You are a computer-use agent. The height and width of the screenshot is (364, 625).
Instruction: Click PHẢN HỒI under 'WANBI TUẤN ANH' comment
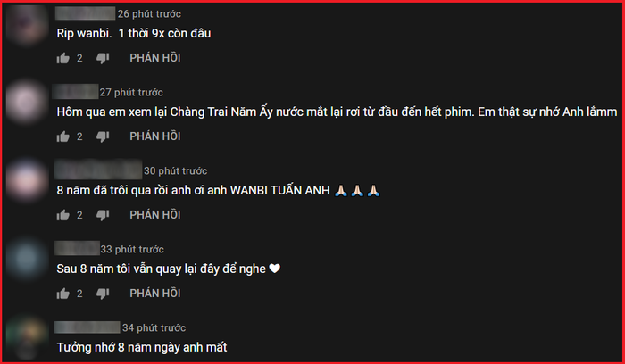click(155, 215)
